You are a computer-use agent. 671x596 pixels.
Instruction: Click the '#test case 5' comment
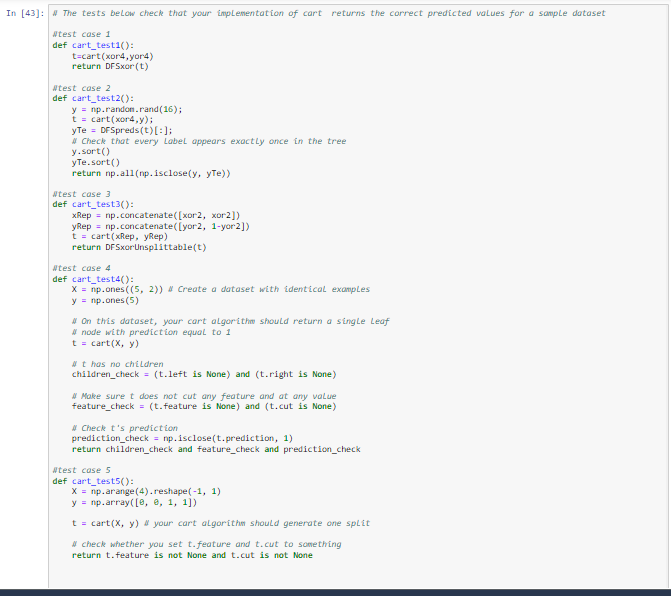click(x=81, y=470)
